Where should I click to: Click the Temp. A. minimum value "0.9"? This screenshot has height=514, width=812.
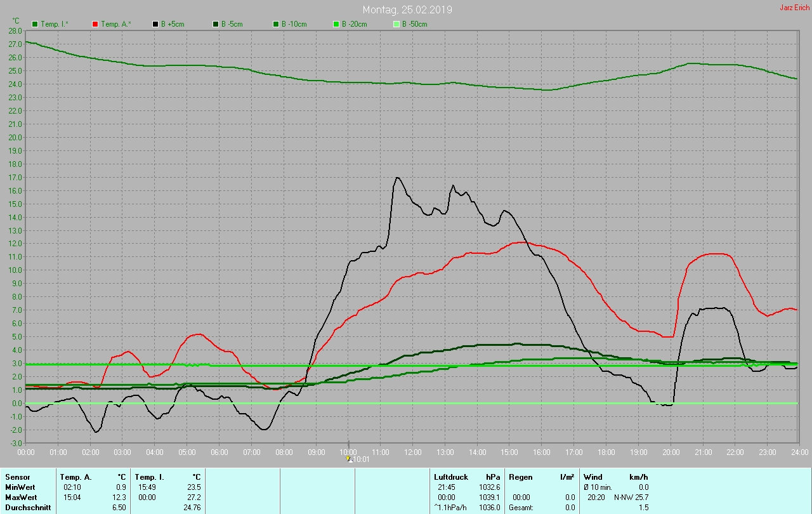[121, 487]
